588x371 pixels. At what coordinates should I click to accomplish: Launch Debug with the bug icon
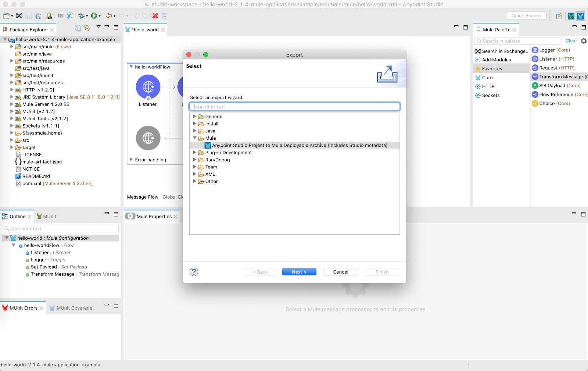point(82,16)
